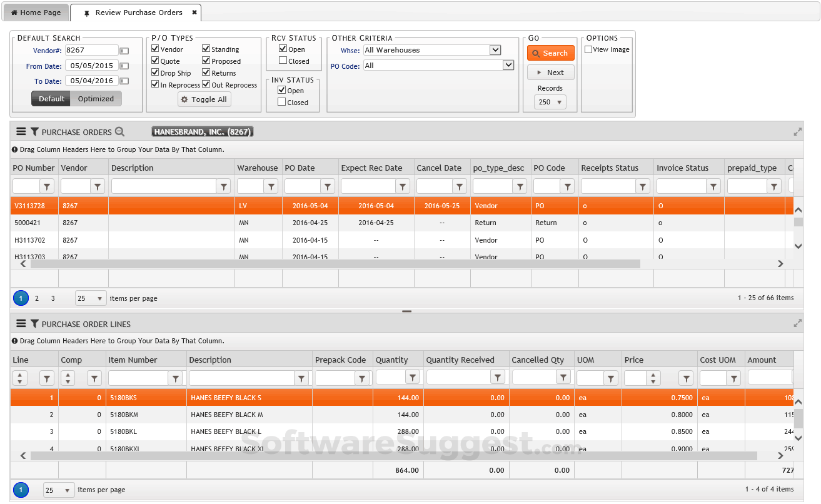
Task: Open the Vendor# lookup icon
Action: [x=123, y=50]
